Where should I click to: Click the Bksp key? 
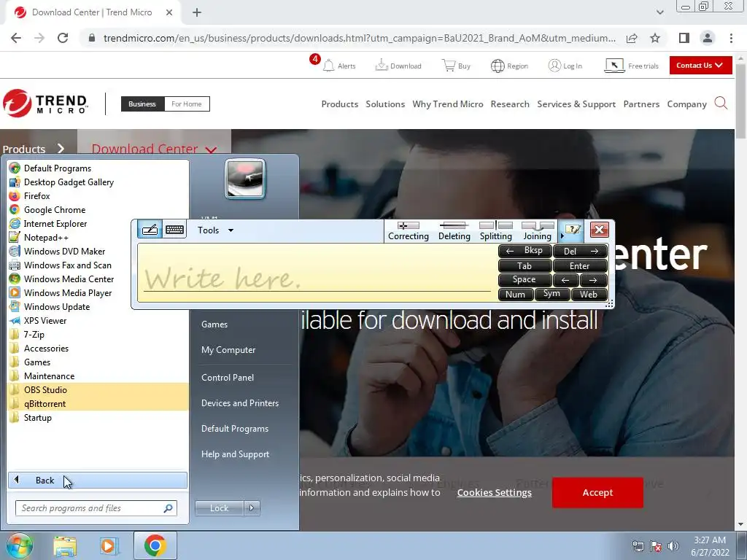pyautogui.click(x=525, y=251)
